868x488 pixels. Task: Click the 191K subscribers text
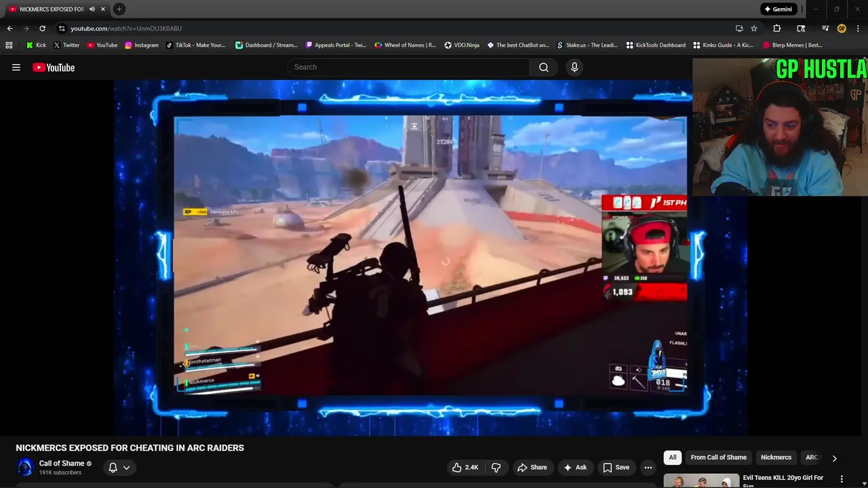point(60,472)
